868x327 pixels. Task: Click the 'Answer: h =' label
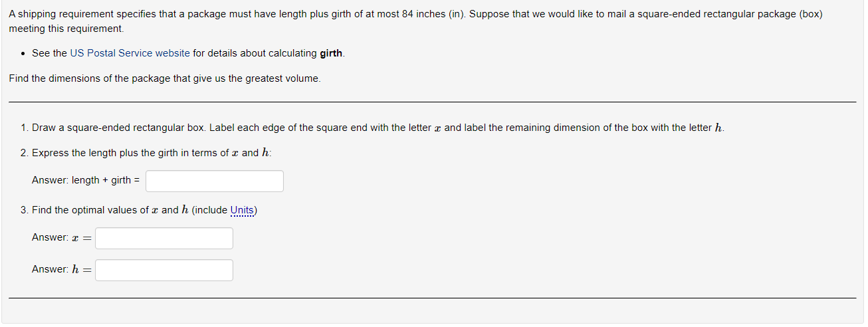[x=61, y=269]
